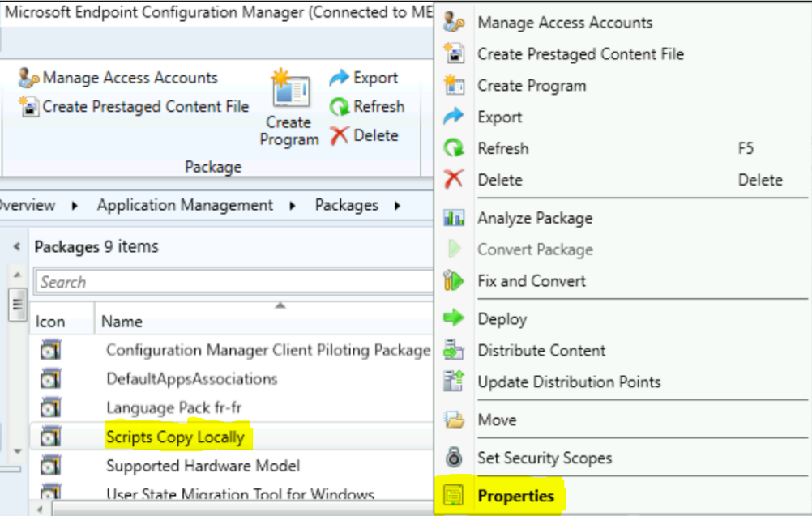
Task: Click the Properties menu icon
Action: [454, 496]
